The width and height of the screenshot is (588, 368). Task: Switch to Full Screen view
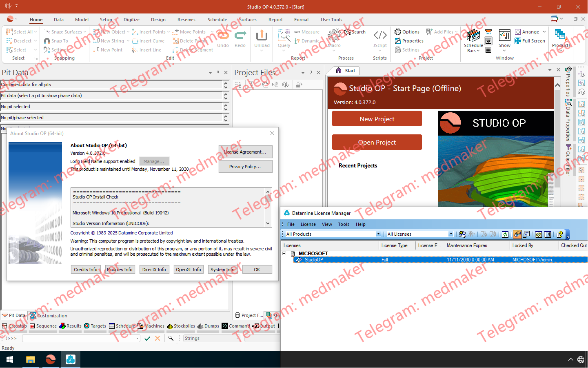[x=530, y=41]
